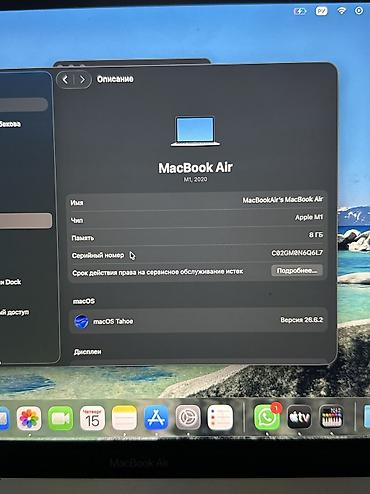The width and height of the screenshot is (370, 494).
Task: Click the Имя row label
Action: point(77,203)
